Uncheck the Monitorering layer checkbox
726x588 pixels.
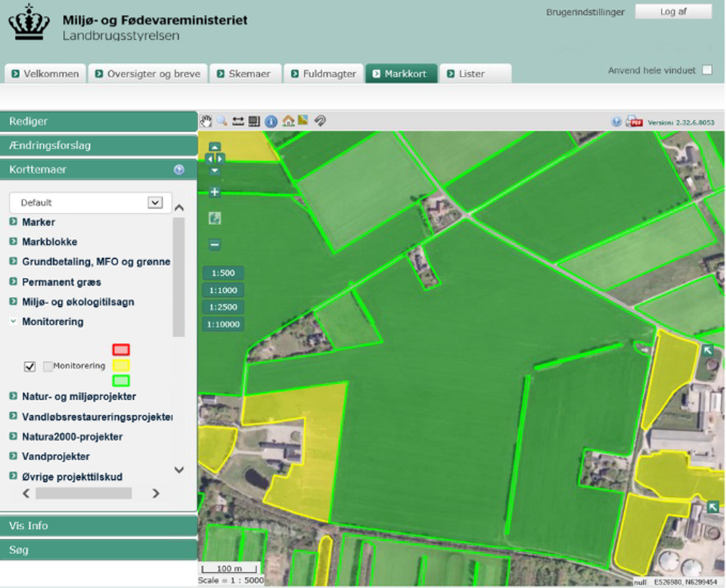point(30,367)
